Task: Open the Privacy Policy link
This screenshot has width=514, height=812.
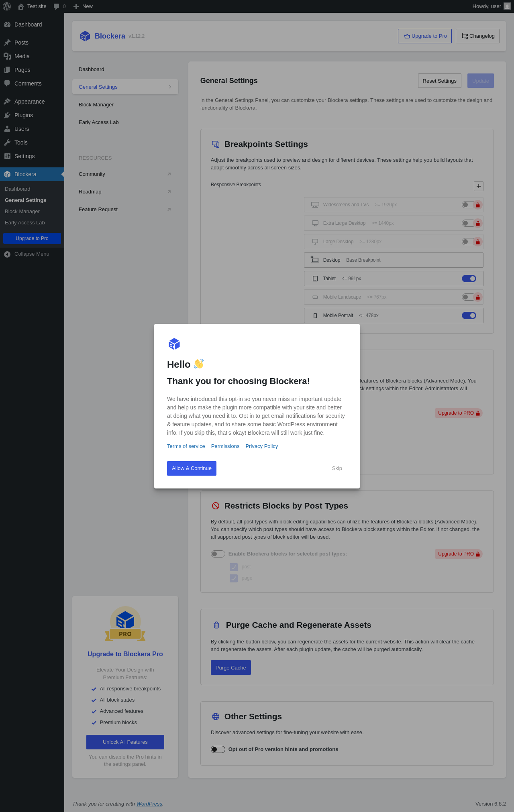Action: click(x=262, y=446)
